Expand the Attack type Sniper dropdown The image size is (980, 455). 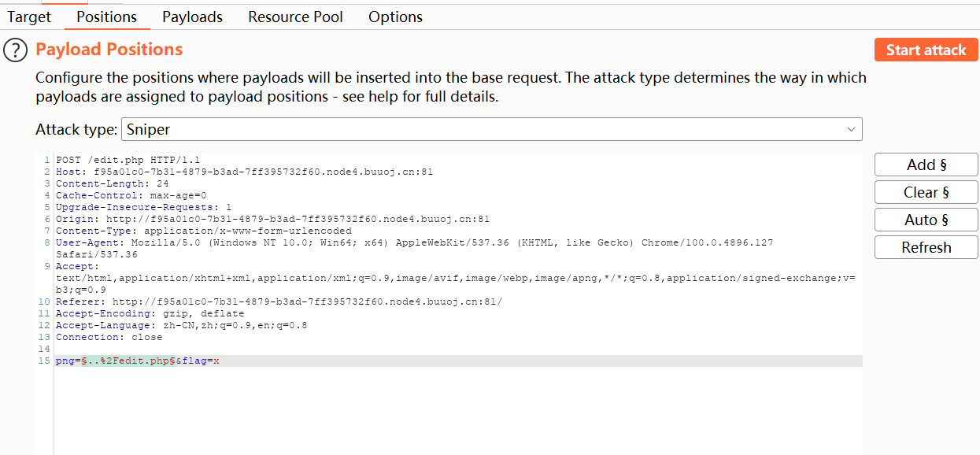tap(491, 129)
